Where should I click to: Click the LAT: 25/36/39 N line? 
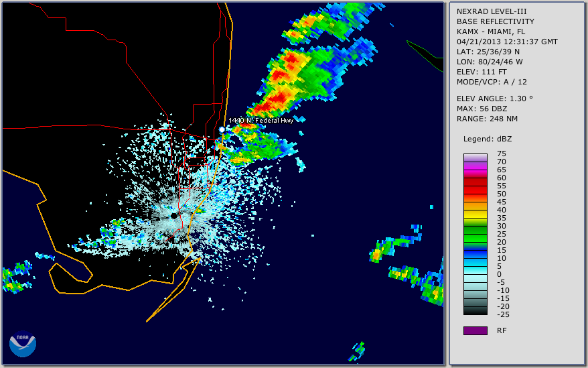pos(488,52)
